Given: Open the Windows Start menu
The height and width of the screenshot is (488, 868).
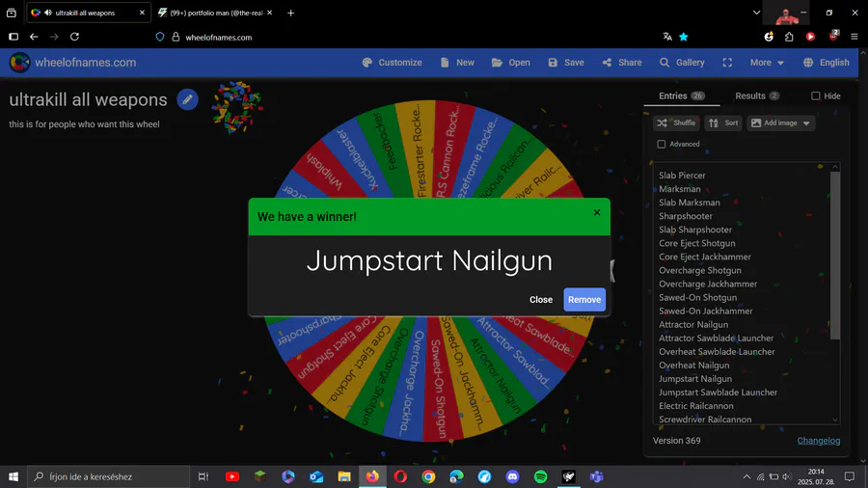Looking at the screenshot, I should coord(14,476).
